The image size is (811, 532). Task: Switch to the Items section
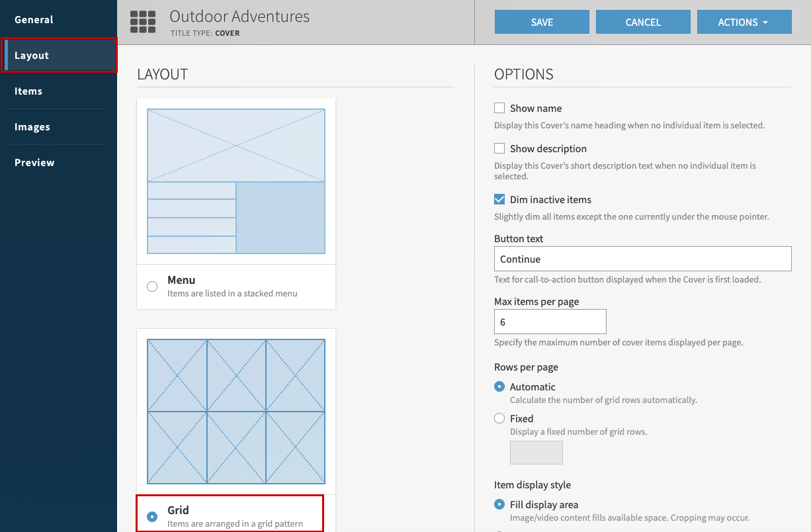[28, 91]
